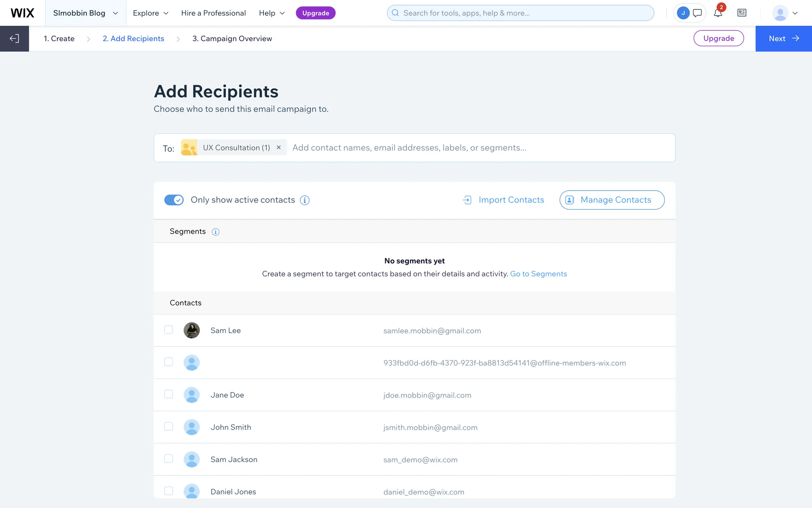The height and width of the screenshot is (508, 812).
Task: Jump to 3. Campaign Overview step
Action: (232, 39)
